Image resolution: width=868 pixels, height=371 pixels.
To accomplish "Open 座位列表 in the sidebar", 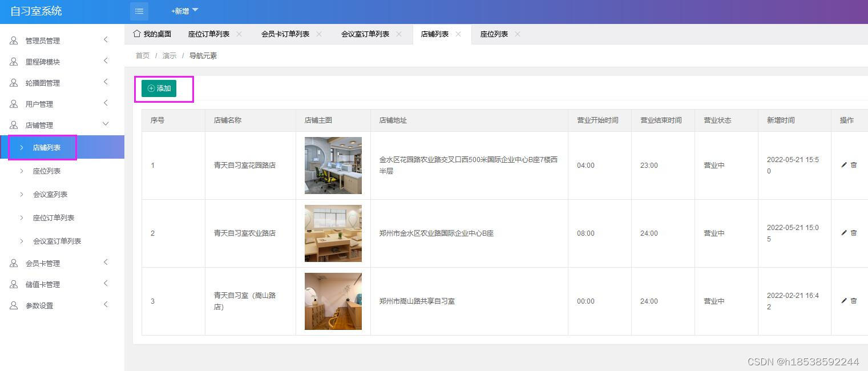I will pyautogui.click(x=62, y=171).
